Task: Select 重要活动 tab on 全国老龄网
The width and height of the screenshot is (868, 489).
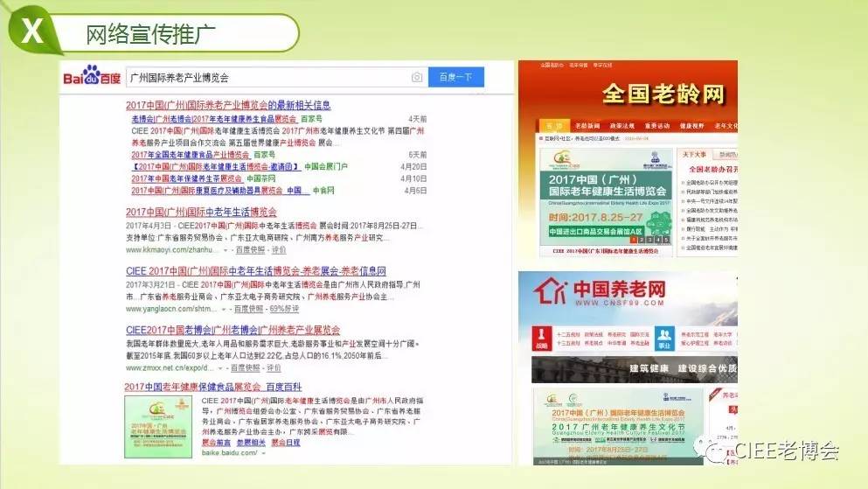Action: click(657, 126)
